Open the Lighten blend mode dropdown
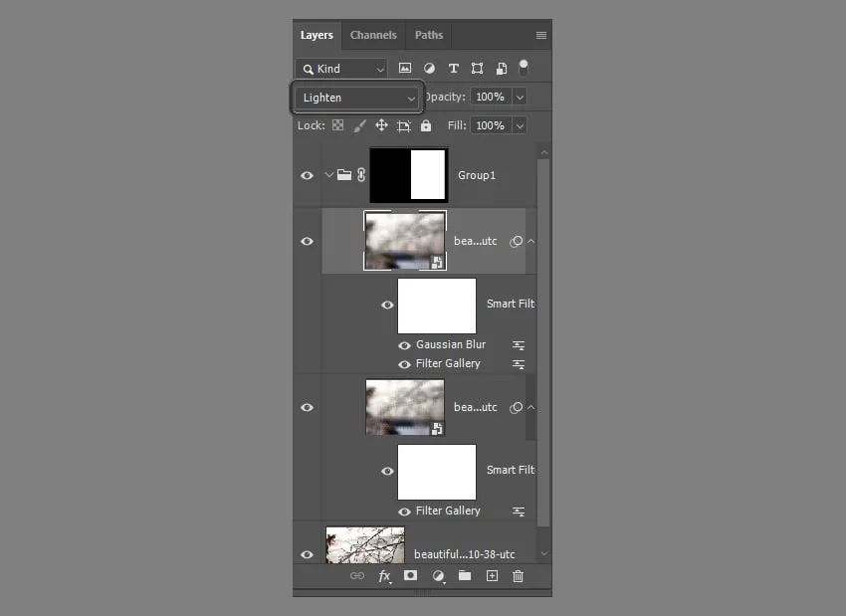This screenshot has height=616, width=846. pyautogui.click(x=358, y=98)
